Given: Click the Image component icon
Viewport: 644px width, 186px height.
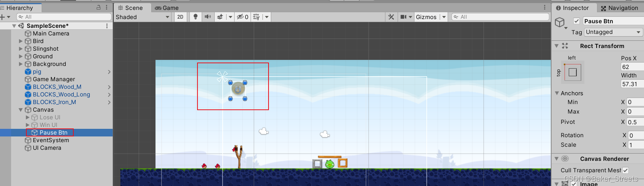Looking at the screenshot, I should pyautogui.click(x=565, y=184).
